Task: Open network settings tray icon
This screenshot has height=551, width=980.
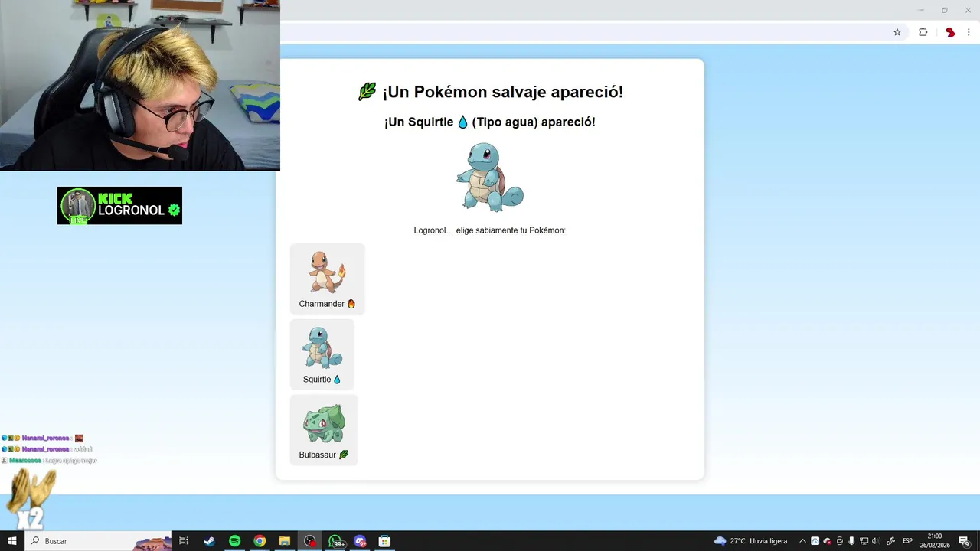Action: pyautogui.click(x=864, y=541)
